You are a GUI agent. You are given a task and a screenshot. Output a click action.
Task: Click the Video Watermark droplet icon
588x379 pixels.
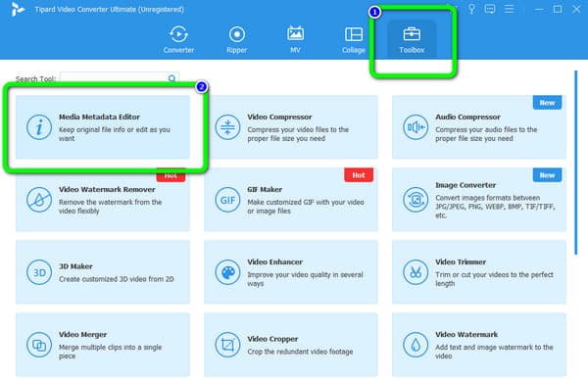click(x=416, y=345)
